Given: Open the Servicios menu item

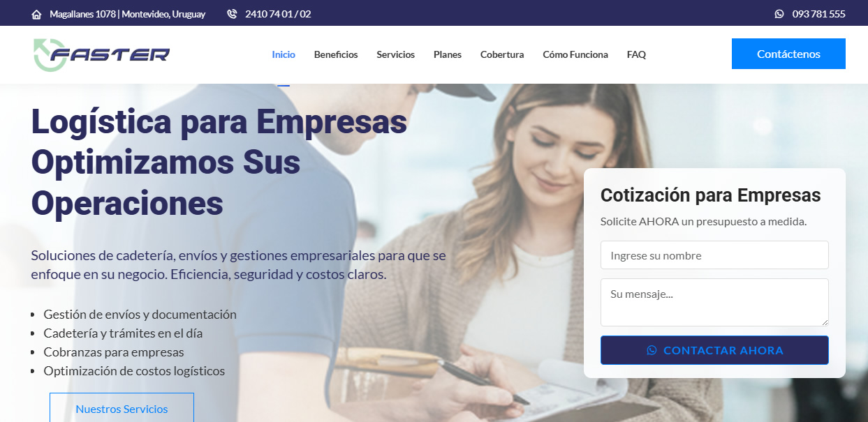Looking at the screenshot, I should (x=395, y=54).
